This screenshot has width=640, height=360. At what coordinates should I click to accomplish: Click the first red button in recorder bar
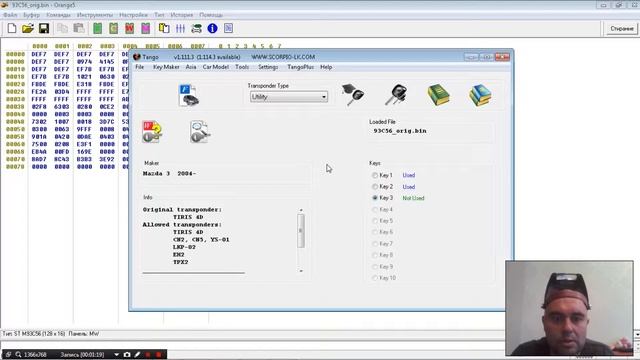(x=148, y=355)
